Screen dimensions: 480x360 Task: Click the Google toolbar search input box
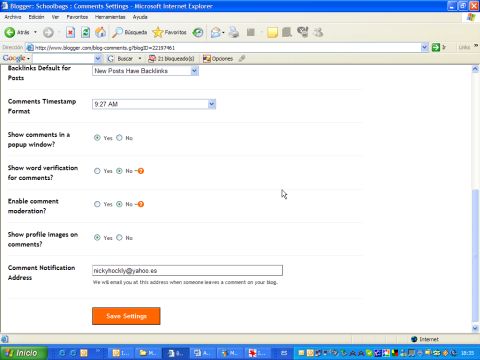click(x=63, y=59)
